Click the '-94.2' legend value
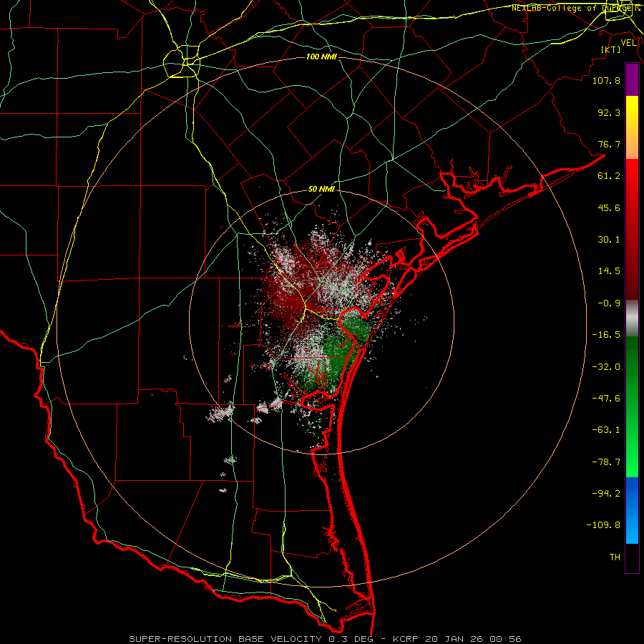Screen dimensions: 644x644 606,493
